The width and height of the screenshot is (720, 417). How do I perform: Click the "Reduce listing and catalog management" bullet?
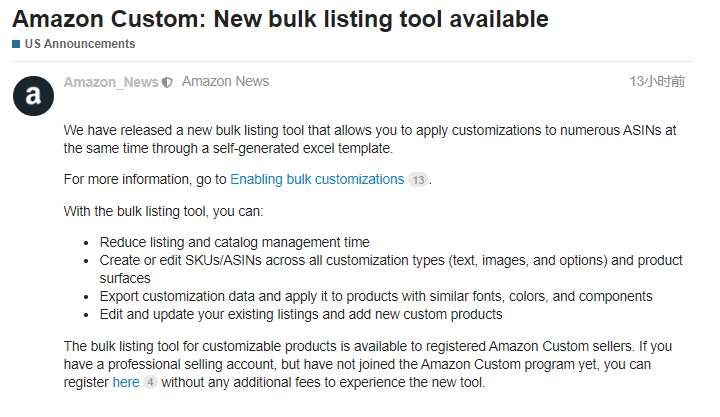235,242
